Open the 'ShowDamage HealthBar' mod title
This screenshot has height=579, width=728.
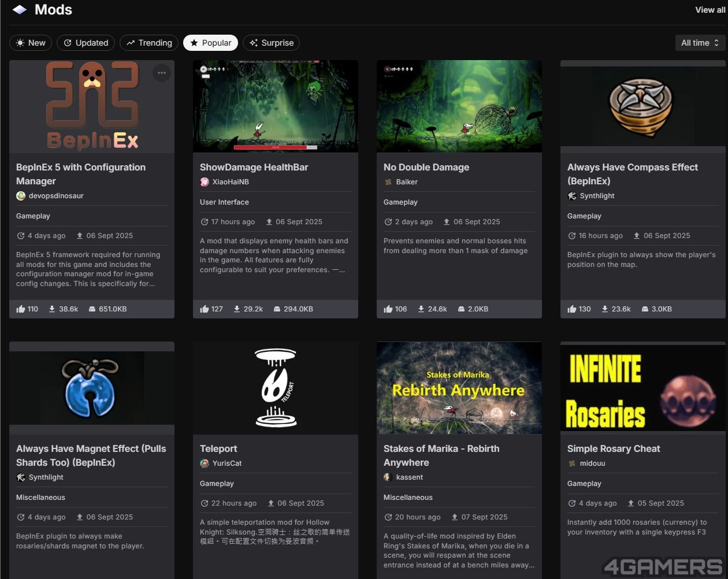click(x=254, y=167)
